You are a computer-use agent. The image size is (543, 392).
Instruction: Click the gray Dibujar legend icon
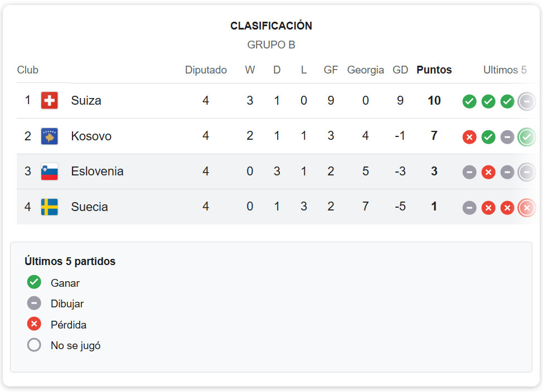[34, 303]
